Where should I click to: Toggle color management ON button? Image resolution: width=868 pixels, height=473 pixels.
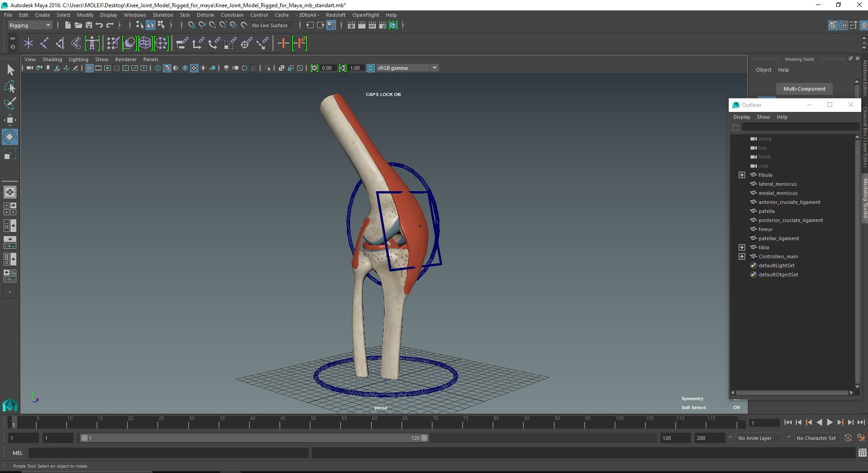coord(371,68)
